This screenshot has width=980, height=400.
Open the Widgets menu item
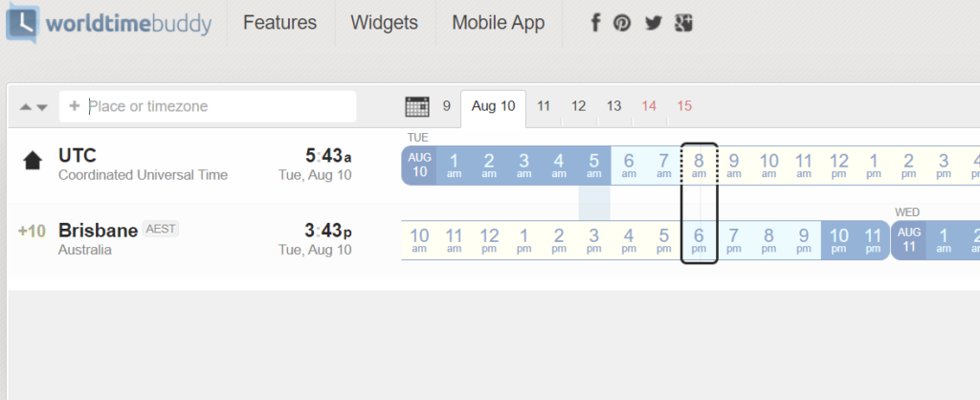click(385, 23)
